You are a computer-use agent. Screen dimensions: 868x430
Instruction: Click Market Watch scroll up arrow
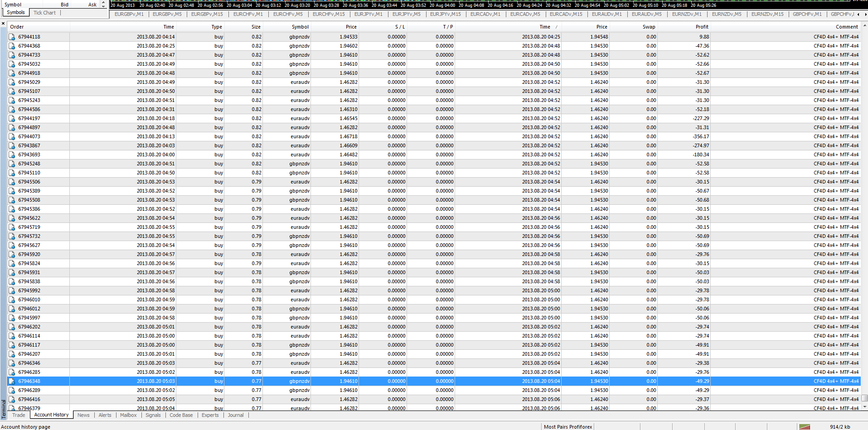[x=103, y=2]
